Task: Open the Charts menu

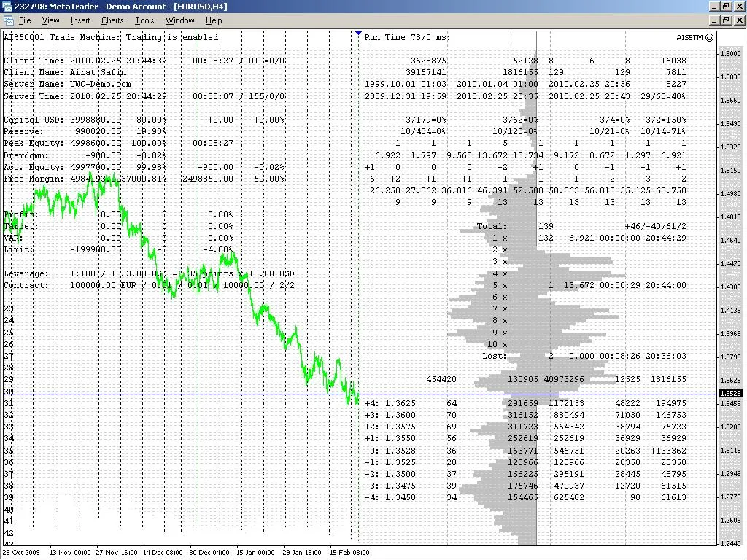Action: pyautogui.click(x=112, y=20)
